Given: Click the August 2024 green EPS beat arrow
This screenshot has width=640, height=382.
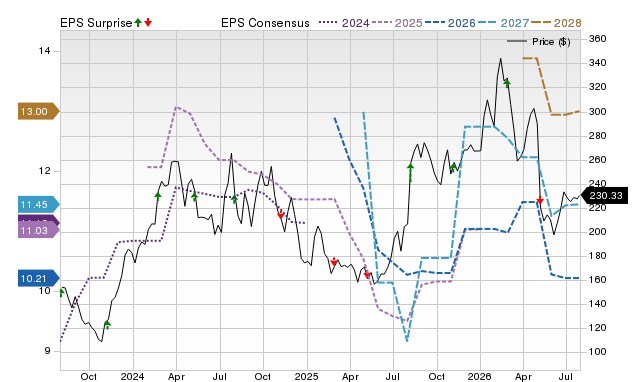Looking at the screenshot, I should pyautogui.click(x=234, y=199).
